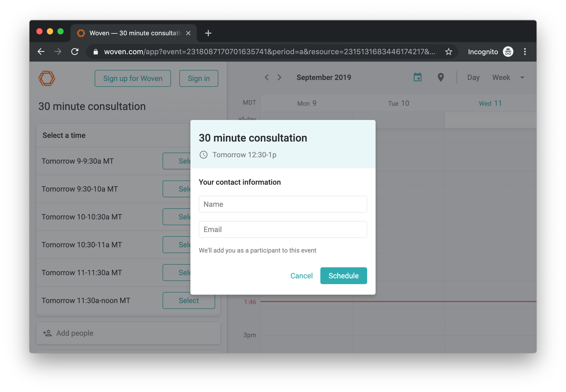Select the Tomorrow 9-9:30a MT slot

point(177,161)
